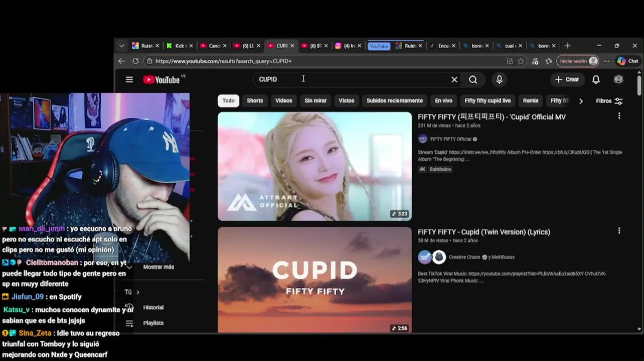
Task: Select the Todo filter chip
Action: (228, 101)
